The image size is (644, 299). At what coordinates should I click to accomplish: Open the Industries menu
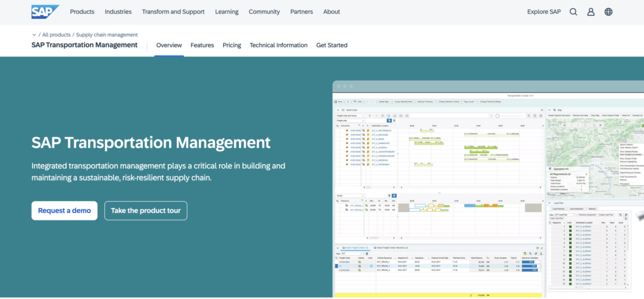118,11
